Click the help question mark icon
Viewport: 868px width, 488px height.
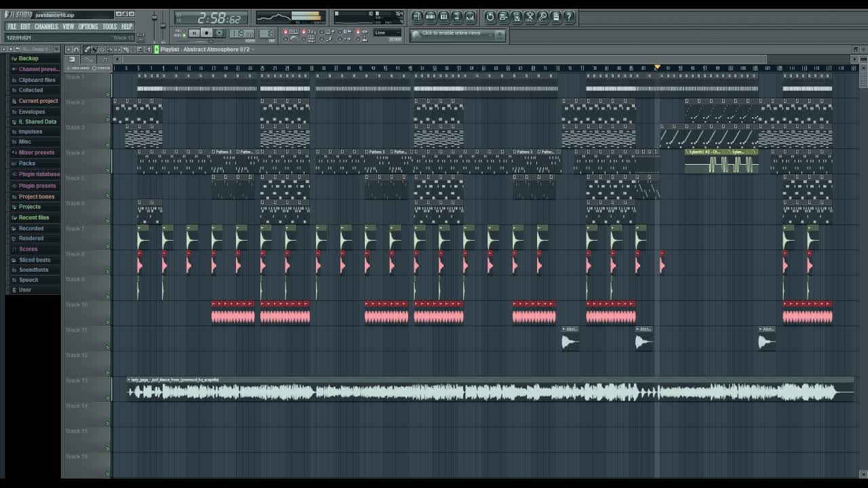click(569, 17)
